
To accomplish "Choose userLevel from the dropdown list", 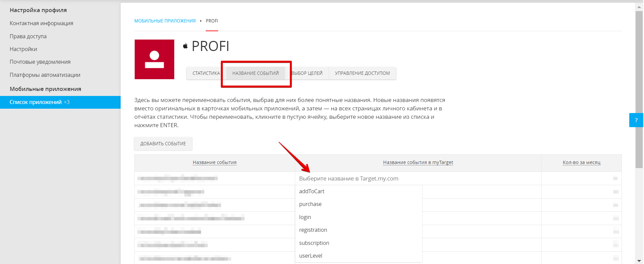I will coord(359,256).
